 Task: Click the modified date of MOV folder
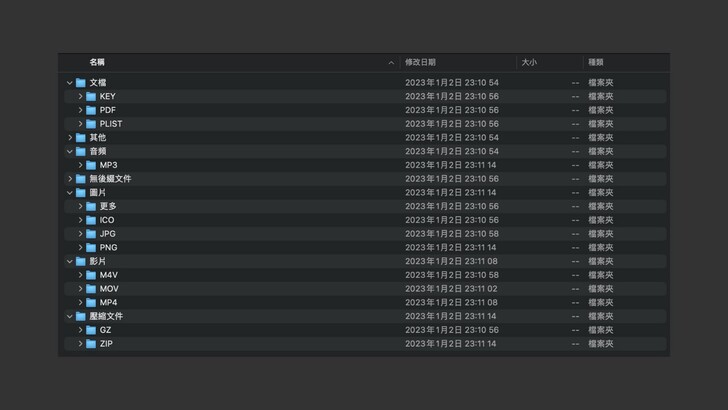[x=451, y=289]
